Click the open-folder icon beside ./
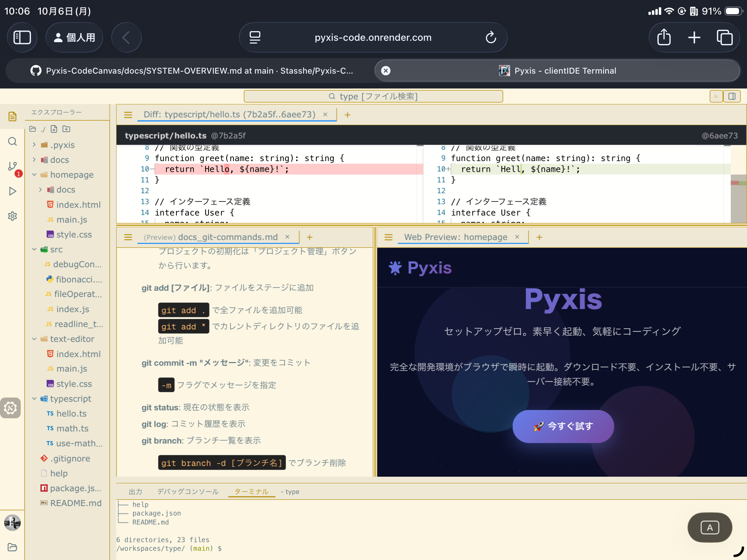This screenshot has width=747, height=560. coord(33,129)
